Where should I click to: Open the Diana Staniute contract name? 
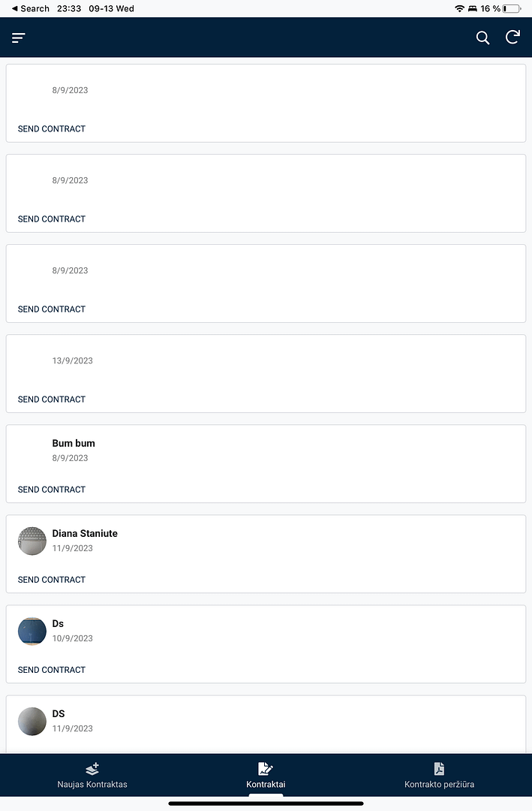[x=85, y=533]
